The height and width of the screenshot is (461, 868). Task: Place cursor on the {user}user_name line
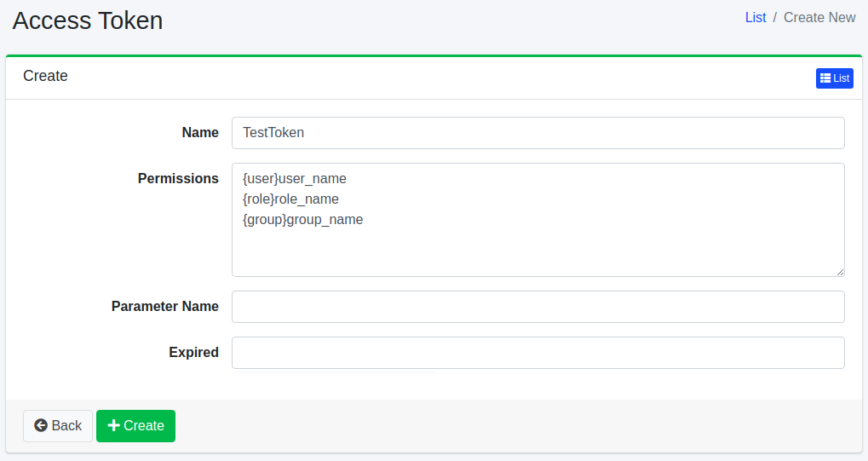(295, 179)
